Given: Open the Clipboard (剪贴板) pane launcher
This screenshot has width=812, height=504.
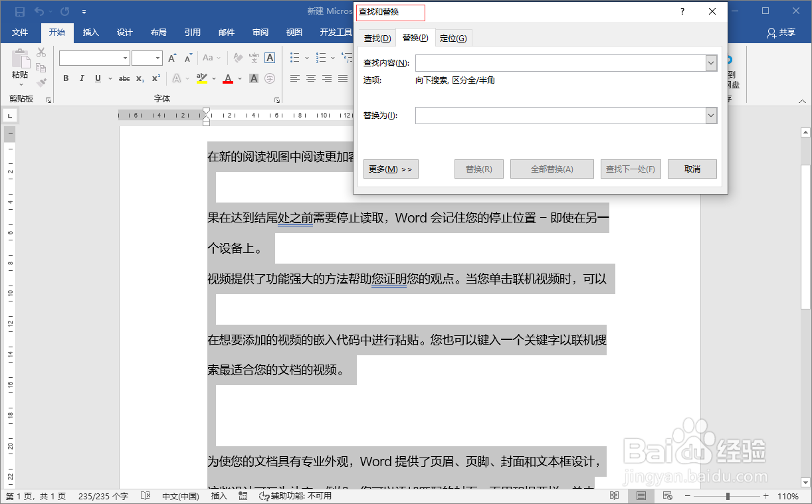Looking at the screenshot, I should 49,100.
